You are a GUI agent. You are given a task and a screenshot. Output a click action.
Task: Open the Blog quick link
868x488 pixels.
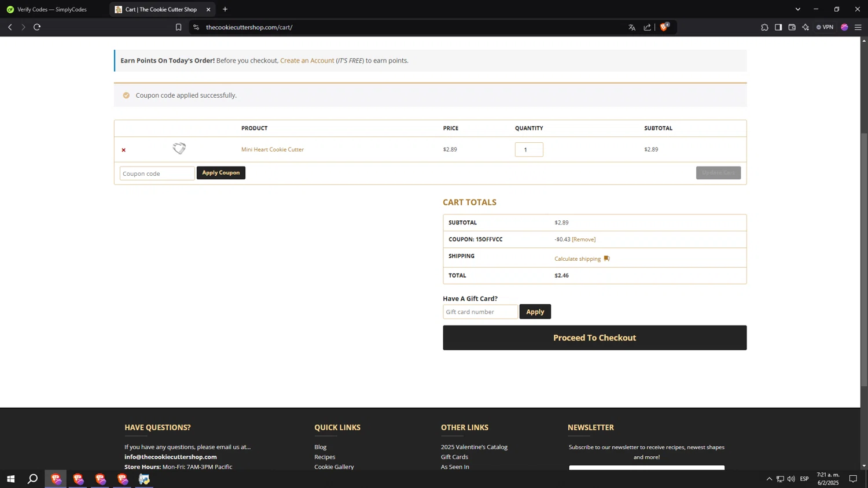coord(321,447)
